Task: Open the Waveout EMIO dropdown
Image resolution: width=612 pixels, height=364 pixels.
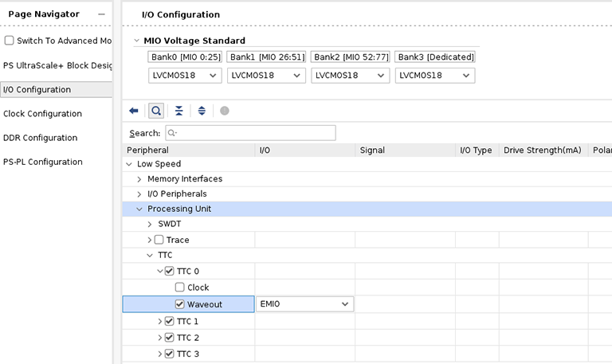Action: coord(304,304)
